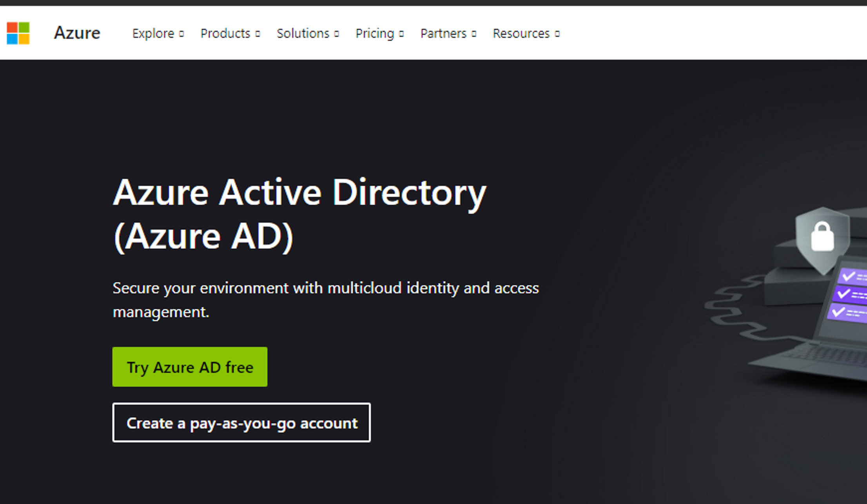Expand the Pricing dropdown arrow

401,34
